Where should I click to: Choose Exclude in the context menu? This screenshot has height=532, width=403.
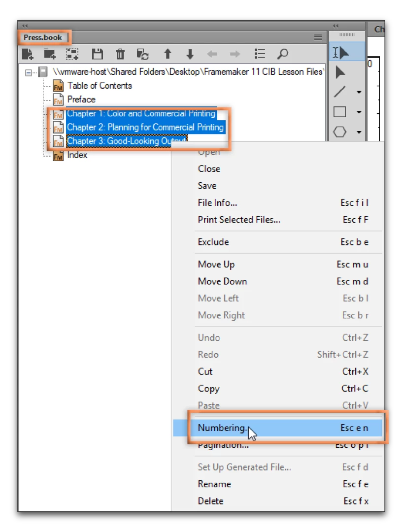click(x=277, y=242)
